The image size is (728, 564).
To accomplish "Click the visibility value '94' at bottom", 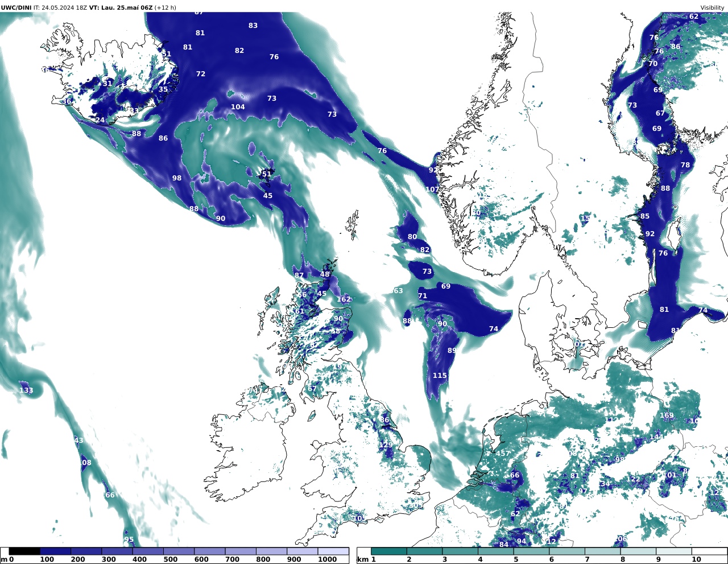I will [x=522, y=541].
